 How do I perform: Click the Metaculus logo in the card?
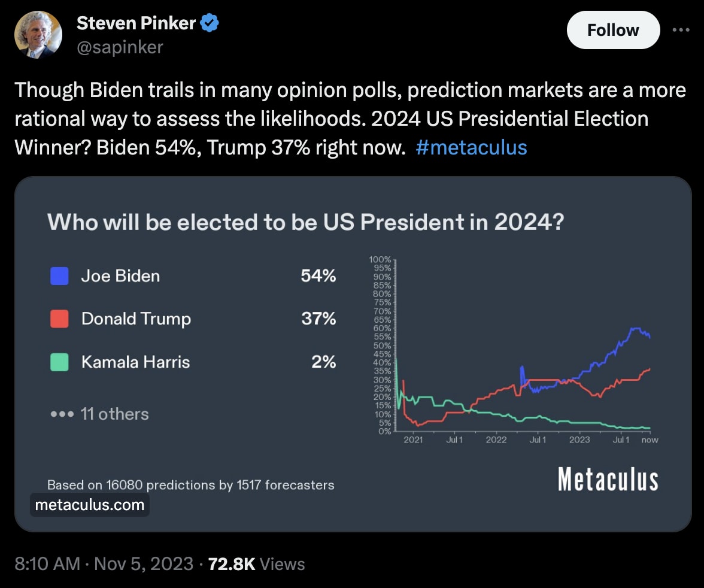pyautogui.click(x=608, y=480)
